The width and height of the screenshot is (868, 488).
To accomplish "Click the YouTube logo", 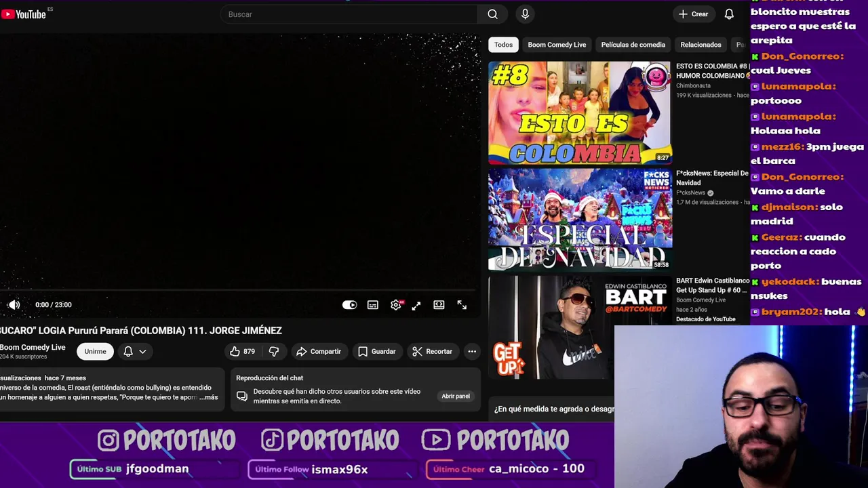I will [23, 14].
